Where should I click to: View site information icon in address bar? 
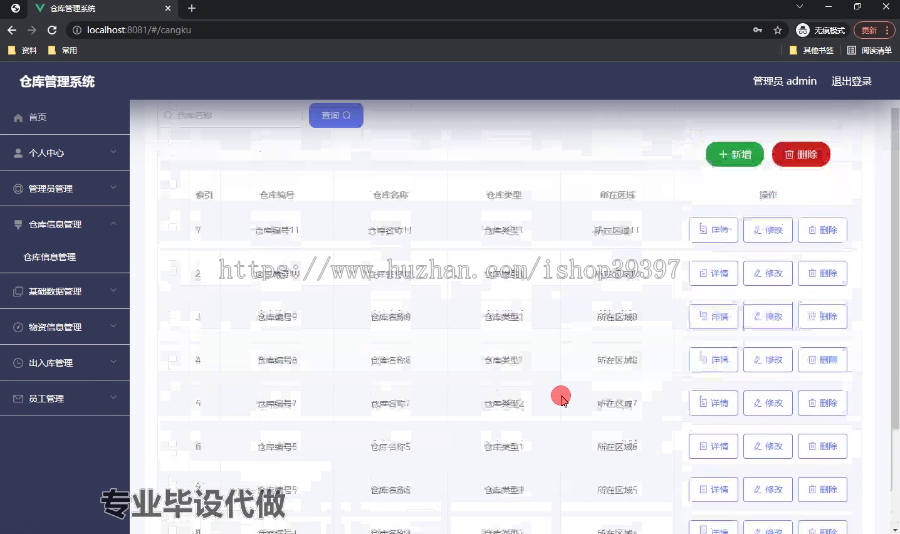coord(77,30)
